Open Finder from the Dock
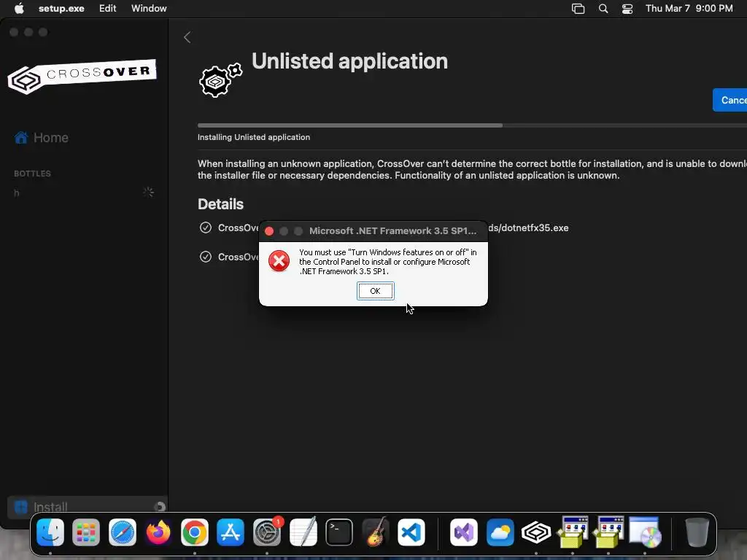 click(x=50, y=532)
